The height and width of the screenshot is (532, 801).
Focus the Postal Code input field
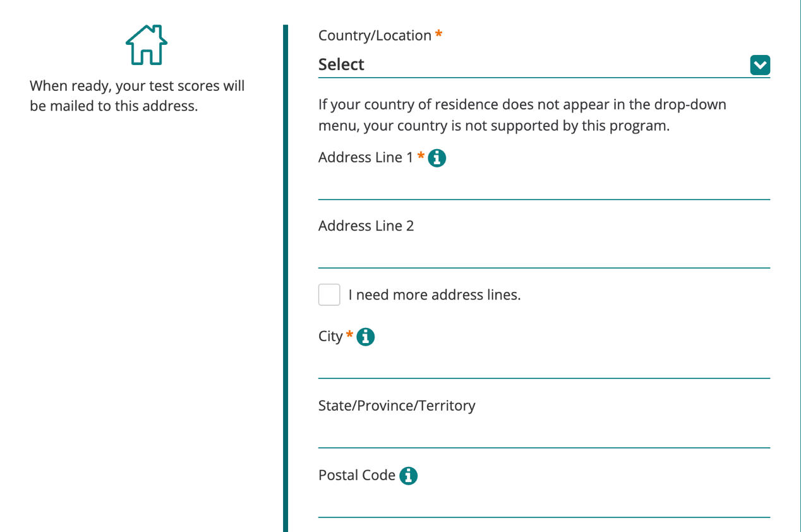(x=543, y=505)
